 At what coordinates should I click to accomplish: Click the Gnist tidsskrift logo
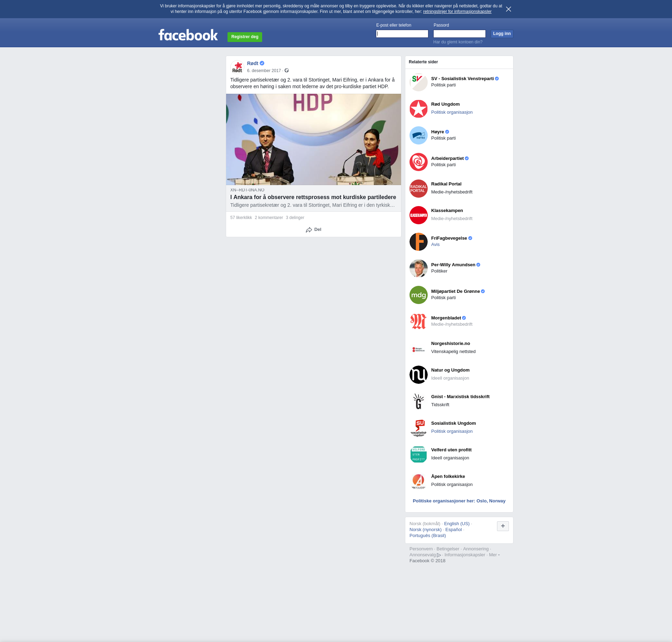tap(419, 401)
